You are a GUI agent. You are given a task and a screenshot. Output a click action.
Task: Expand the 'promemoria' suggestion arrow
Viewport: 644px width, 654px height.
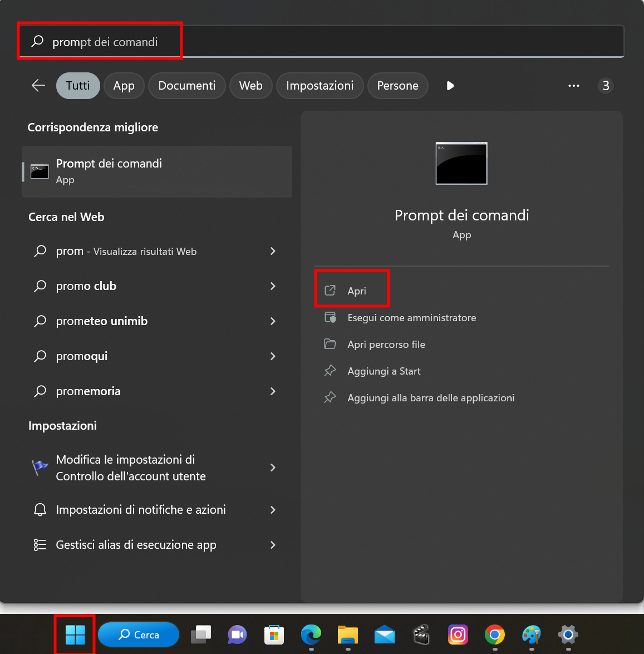coord(273,391)
